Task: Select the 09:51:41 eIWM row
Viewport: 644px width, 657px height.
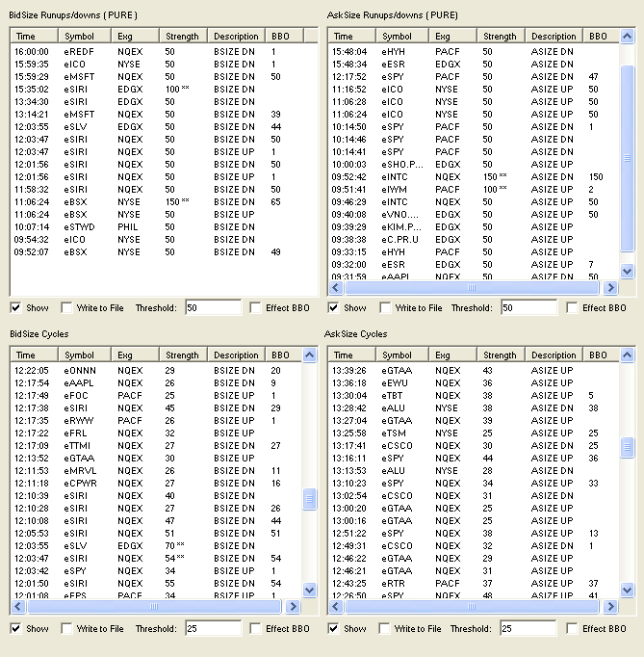Action: pos(474,190)
